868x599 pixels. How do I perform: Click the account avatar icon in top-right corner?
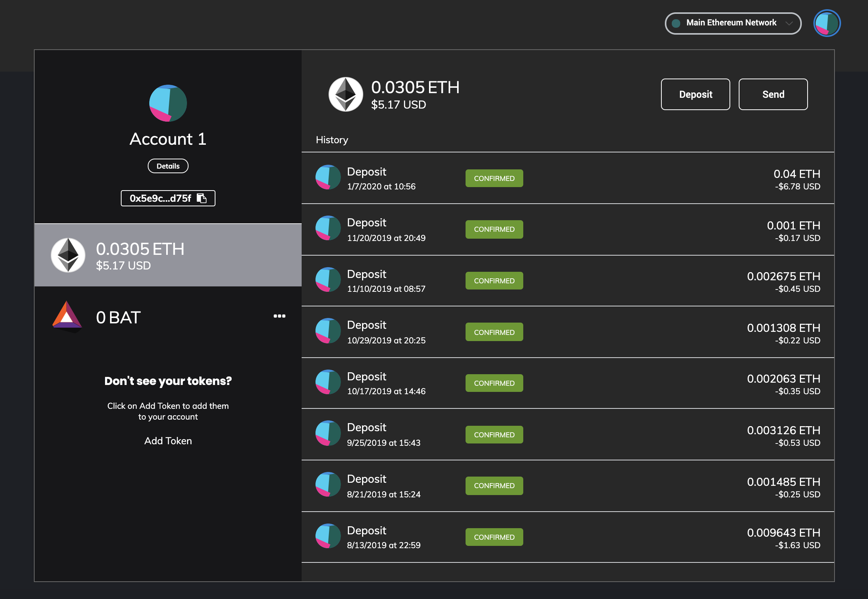827,23
